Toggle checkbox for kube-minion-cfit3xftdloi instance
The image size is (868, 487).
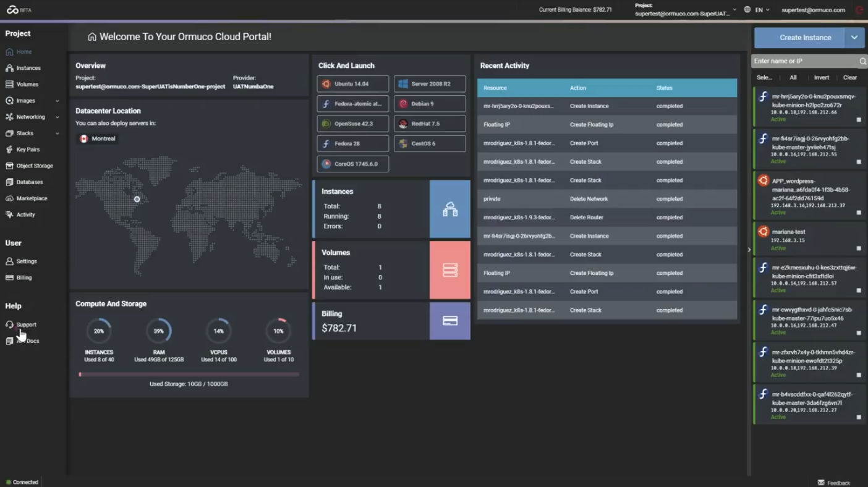tap(859, 290)
